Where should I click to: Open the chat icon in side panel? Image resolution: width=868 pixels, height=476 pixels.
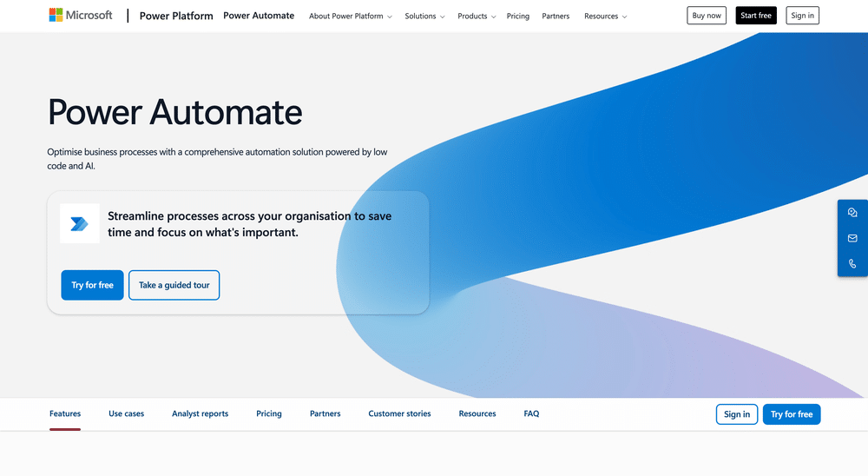click(x=852, y=212)
